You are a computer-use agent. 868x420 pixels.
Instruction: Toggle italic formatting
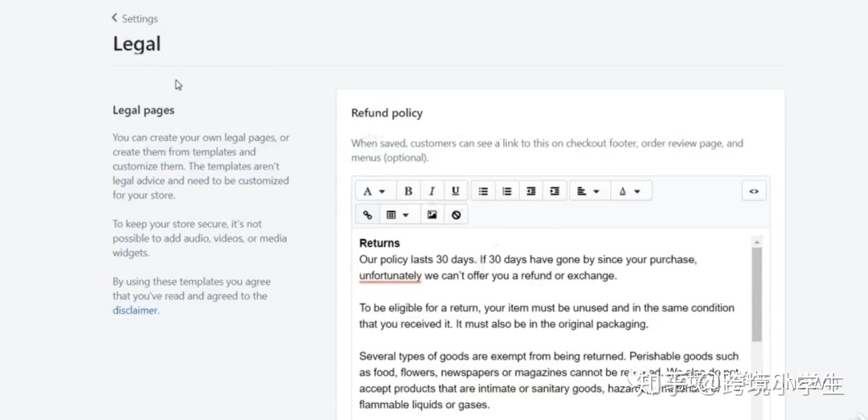432,191
